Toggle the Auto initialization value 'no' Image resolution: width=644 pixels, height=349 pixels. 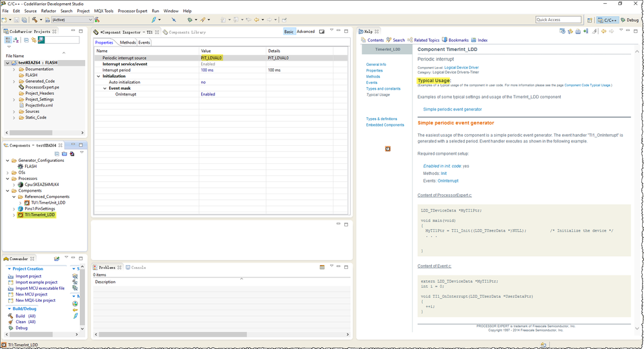(203, 82)
